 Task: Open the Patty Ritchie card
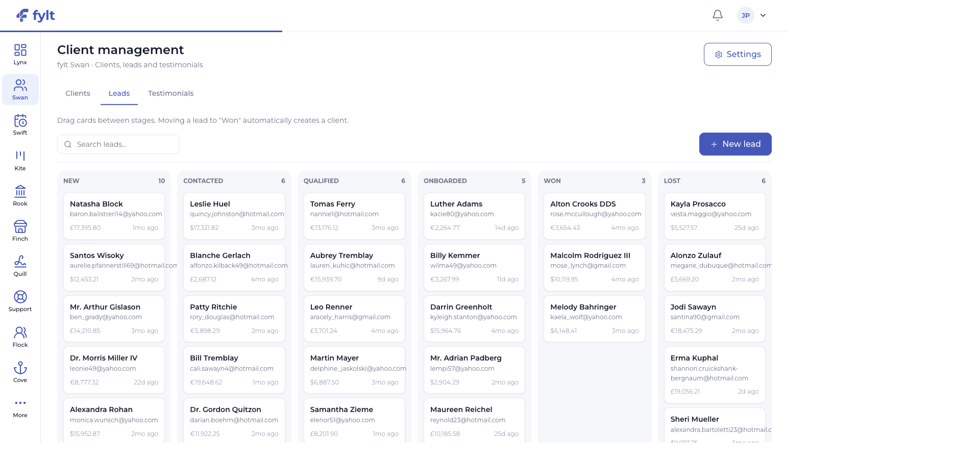tap(234, 319)
